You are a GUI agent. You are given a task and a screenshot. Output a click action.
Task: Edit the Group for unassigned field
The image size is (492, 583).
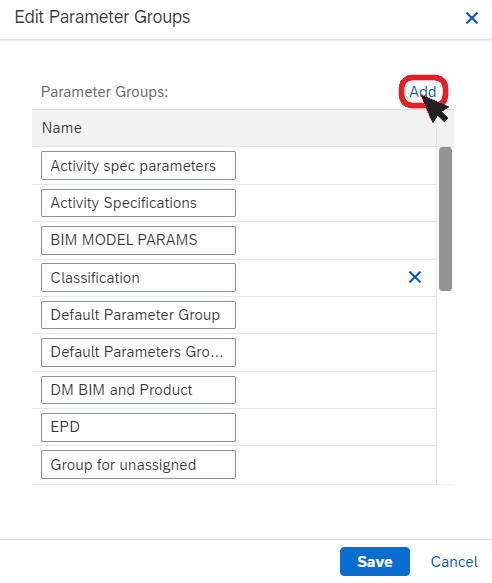coord(138,464)
